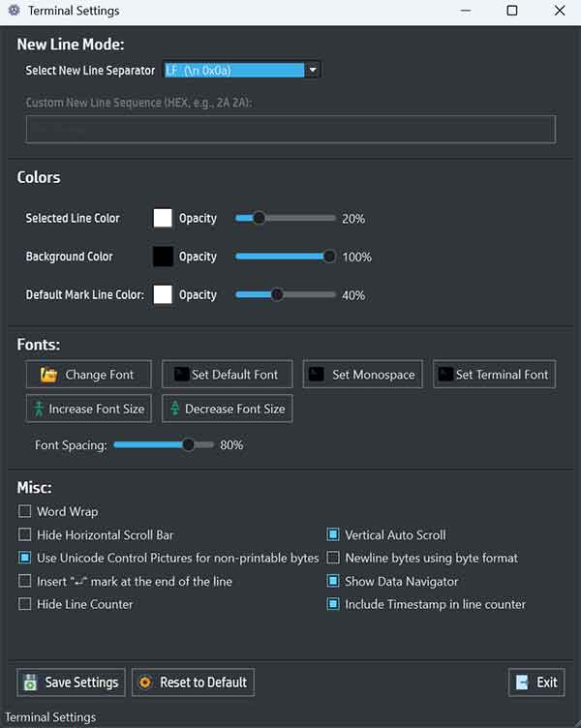This screenshot has height=728, width=581.
Task: Check Hide Horizontal Scroll Bar option
Action: coord(25,534)
